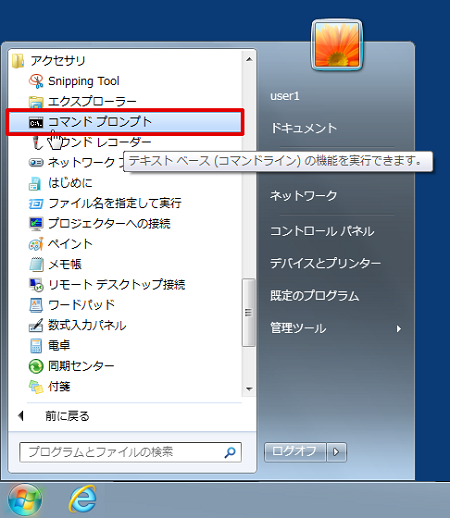The width and height of the screenshot is (450, 518).
Task: Click the プログラムとファイルの検索 search field
Action: 130,452
